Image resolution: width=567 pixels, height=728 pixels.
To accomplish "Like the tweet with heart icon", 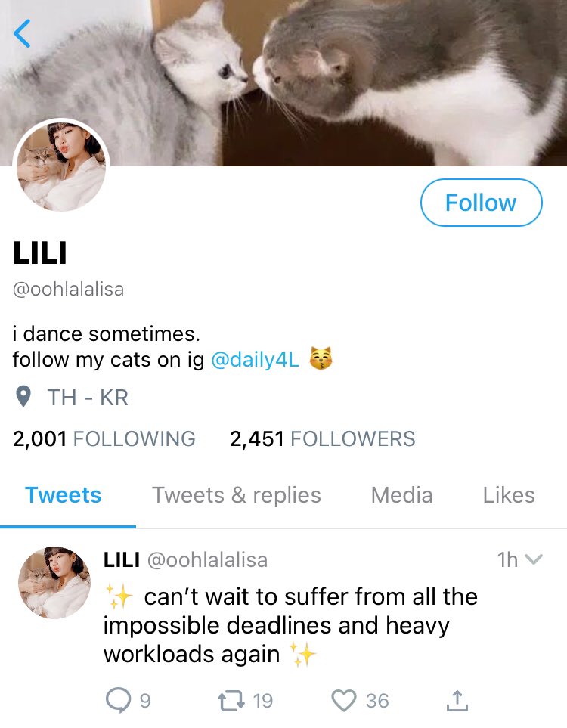I will click(x=344, y=701).
